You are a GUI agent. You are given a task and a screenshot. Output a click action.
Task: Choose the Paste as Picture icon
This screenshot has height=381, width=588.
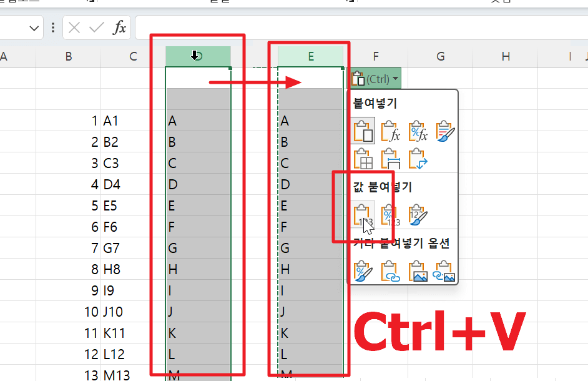click(x=418, y=270)
